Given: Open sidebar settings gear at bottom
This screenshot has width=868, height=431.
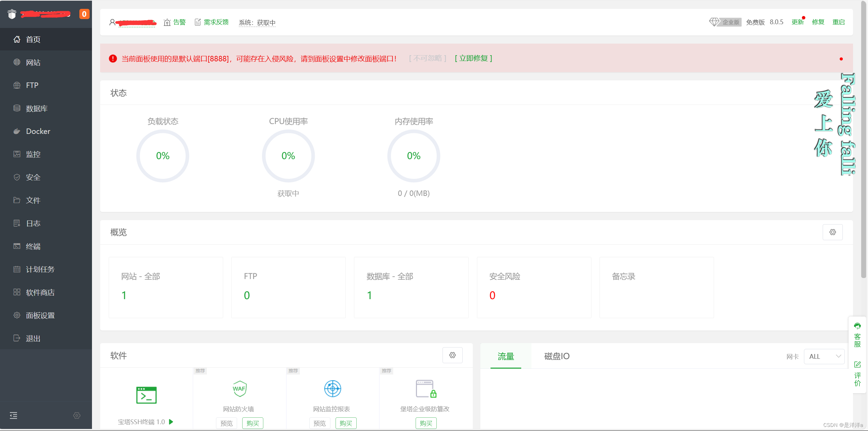Looking at the screenshot, I should [77, 415].
